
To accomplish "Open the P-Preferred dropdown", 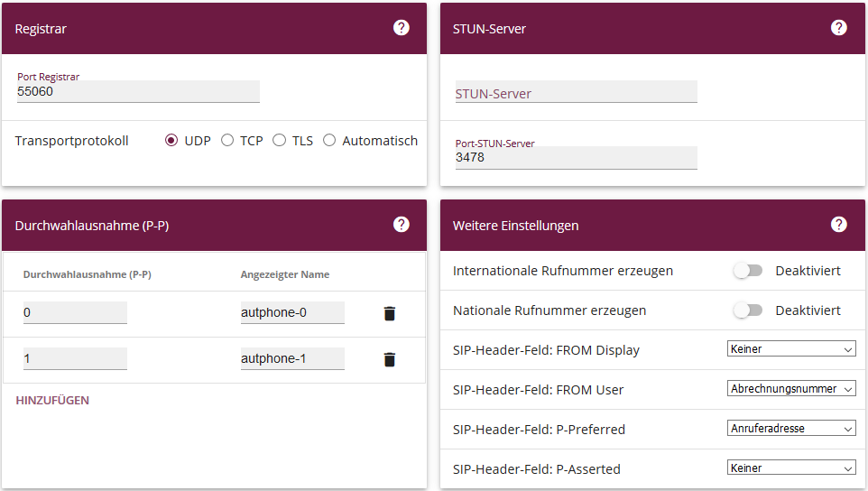I will click(790, 429).
